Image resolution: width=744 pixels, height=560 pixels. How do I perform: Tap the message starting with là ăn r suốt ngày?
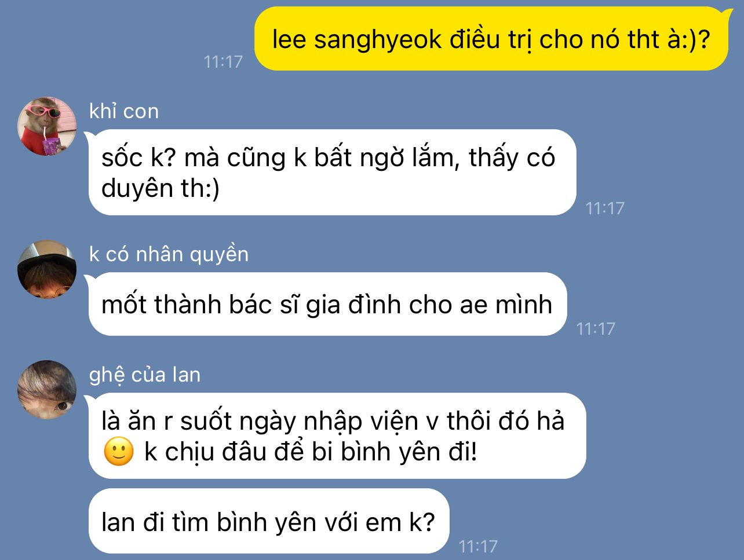coord(337,436)
